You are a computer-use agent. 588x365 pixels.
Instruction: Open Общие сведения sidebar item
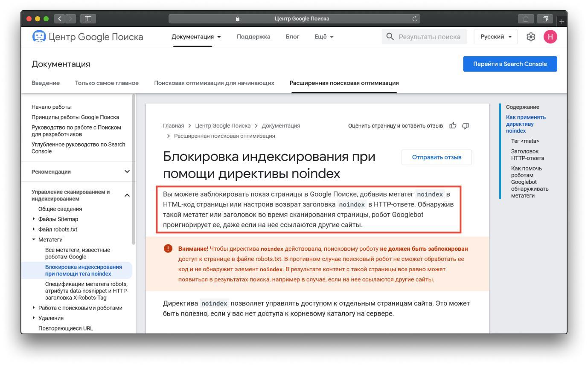point(60,209)
